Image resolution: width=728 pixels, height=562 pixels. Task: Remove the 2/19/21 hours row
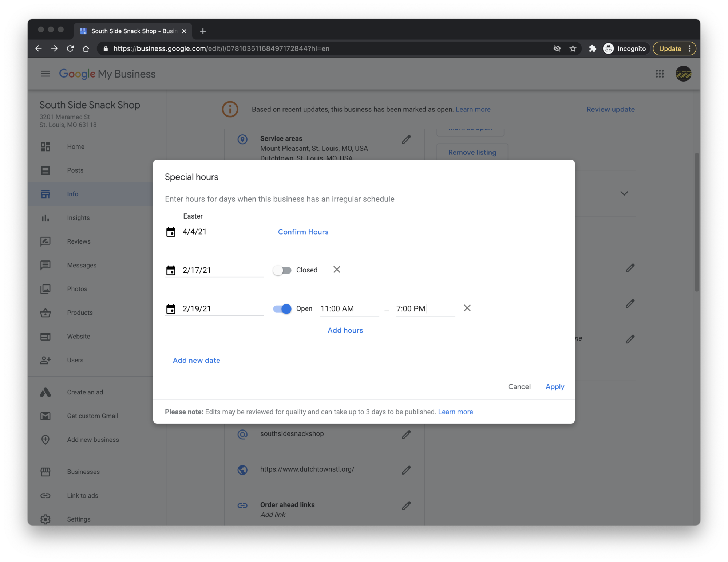click(x=467, y=308)
